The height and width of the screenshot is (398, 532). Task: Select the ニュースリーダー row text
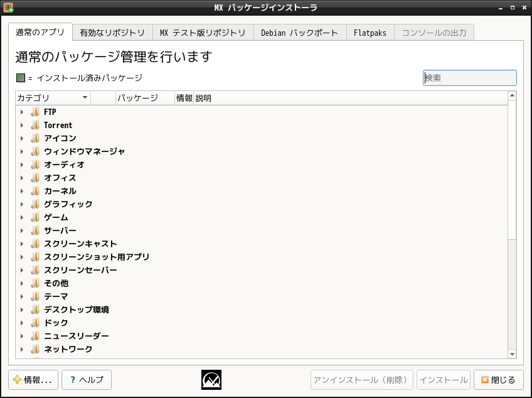(x=77, y=336)
